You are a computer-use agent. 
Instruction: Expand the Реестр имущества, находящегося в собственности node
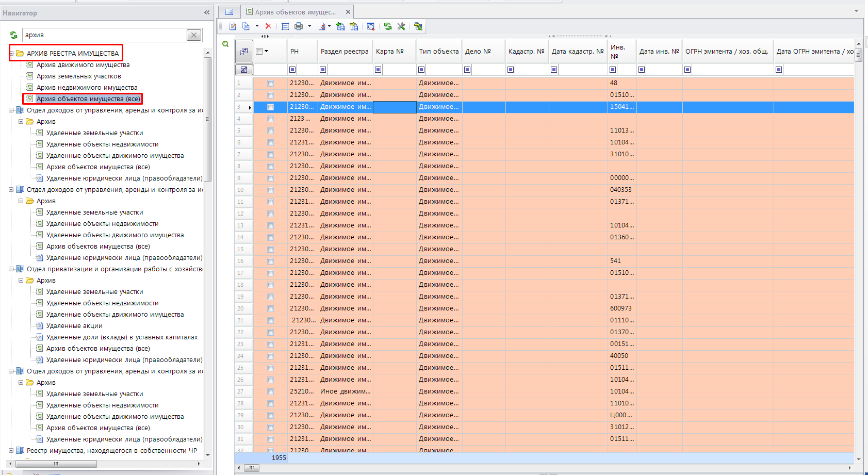pos(11,450)
